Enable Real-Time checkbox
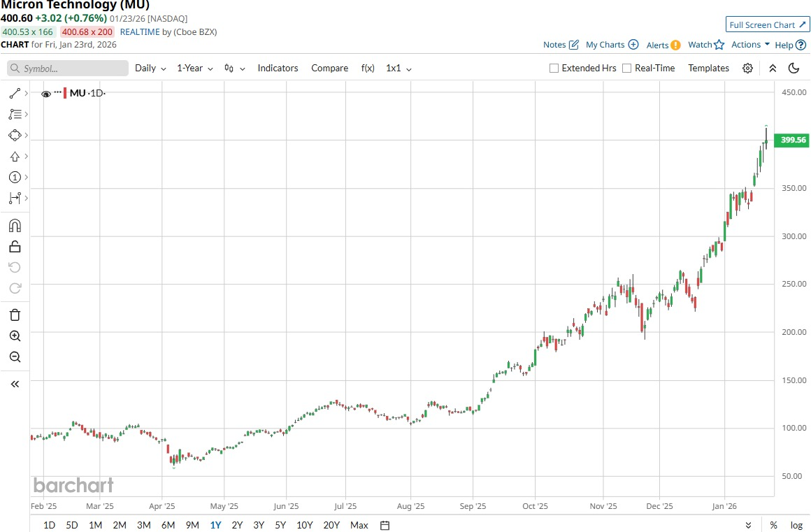This screenshot has width=811, height=532. (x=627, y=69)
